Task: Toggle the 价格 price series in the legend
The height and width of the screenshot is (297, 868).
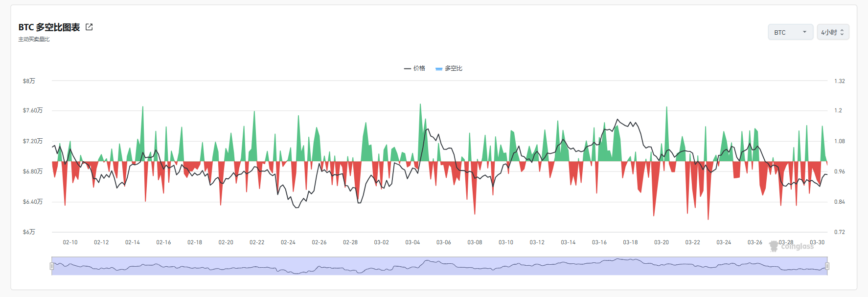Action: [414, 68]
